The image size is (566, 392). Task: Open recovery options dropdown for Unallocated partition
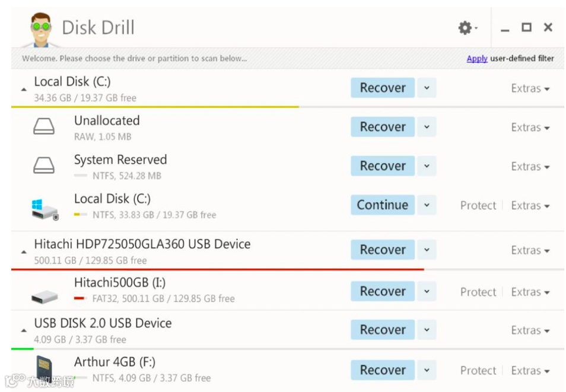click(x=427, y=127)
